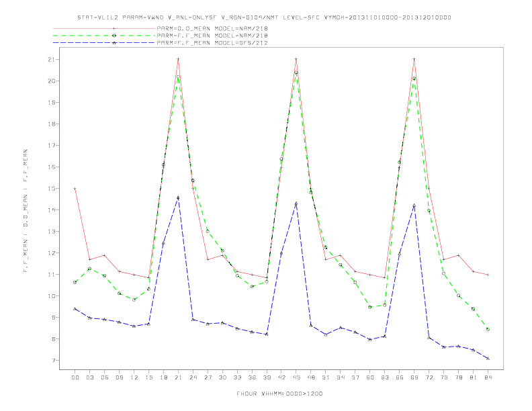This screenshot has height=411, width=532.
Task: Click x-axis tick label 03
Action: pyautogui.click(x=89, y=377)
